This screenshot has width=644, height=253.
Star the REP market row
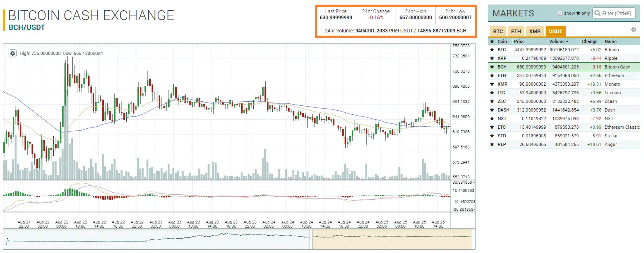(x=492, y=144)
